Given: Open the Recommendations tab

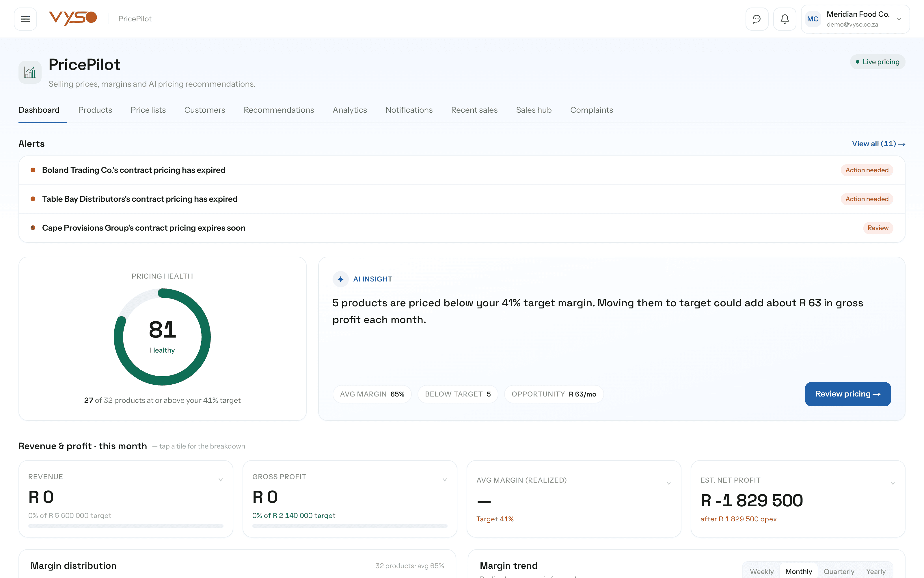Looking at the screenshot, I should (x=279, y=110).
